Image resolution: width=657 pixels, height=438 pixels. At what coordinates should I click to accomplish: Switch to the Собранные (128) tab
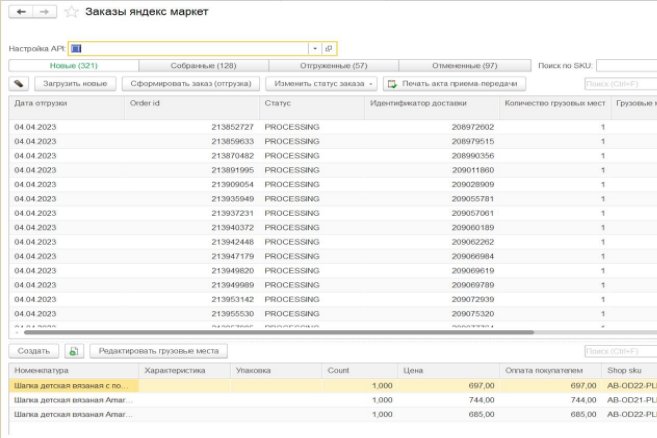[203, 65]
